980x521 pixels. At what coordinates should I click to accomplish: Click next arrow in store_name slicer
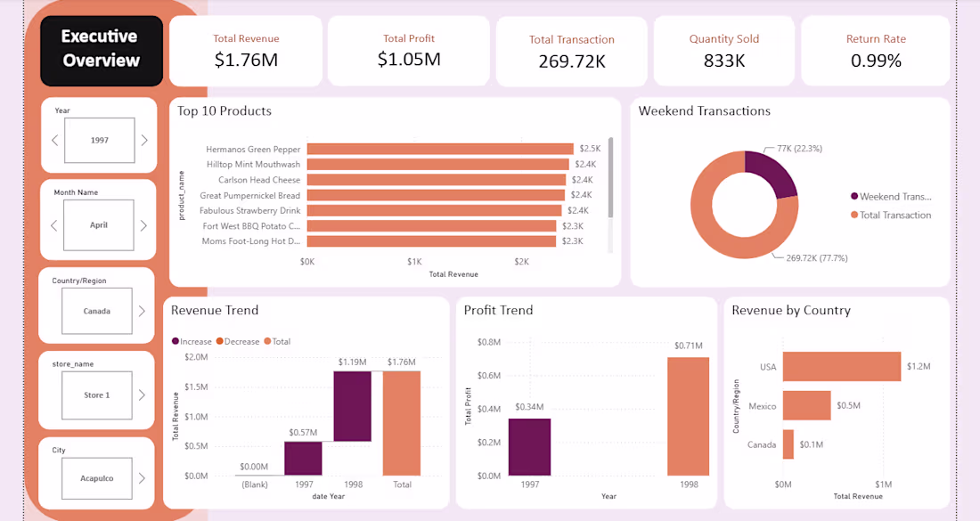pos(142,395)
